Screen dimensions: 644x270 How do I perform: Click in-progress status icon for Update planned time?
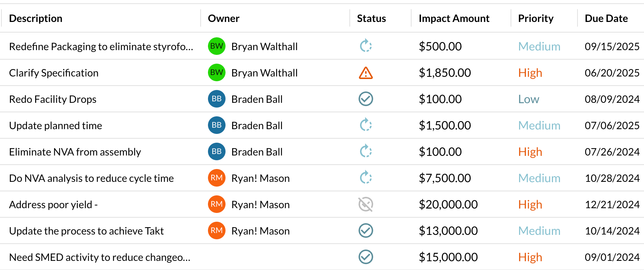click(365, 125)
